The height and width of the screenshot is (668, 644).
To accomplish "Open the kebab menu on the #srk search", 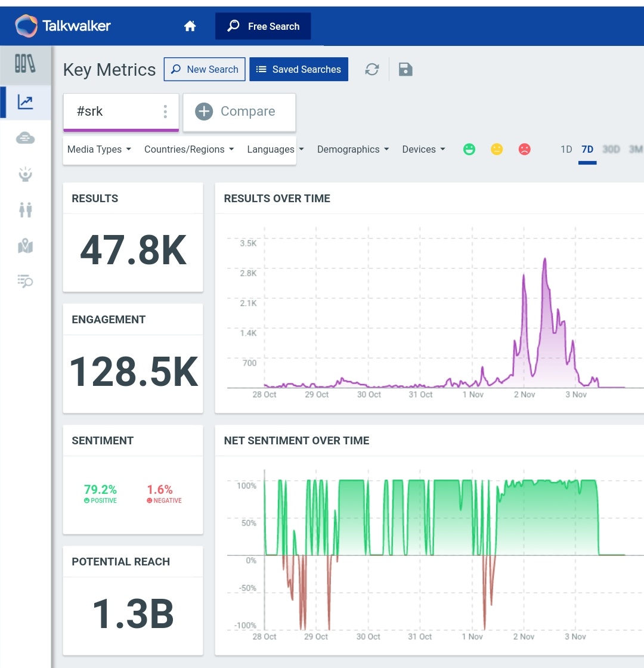I will coord(165,111).
